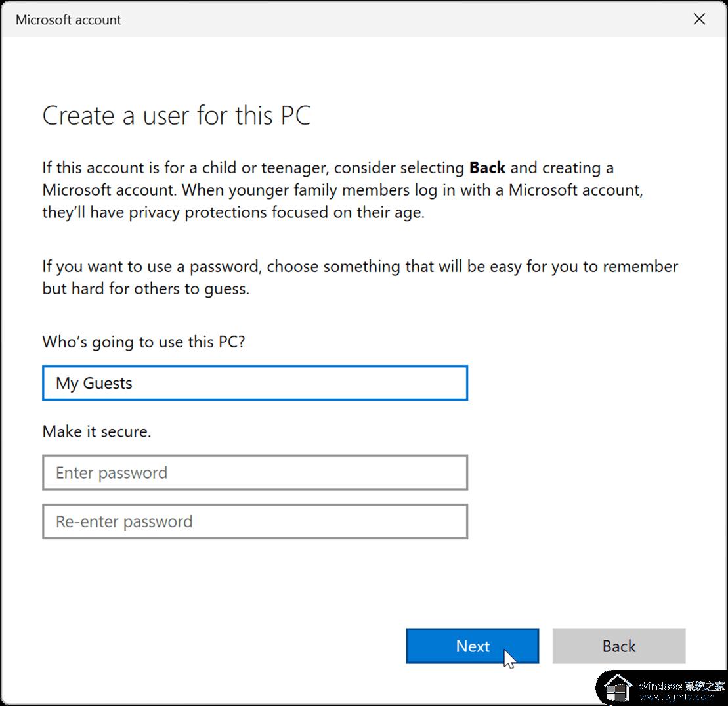Click the 'Make it secure.' label

click(x=96, y=431)
